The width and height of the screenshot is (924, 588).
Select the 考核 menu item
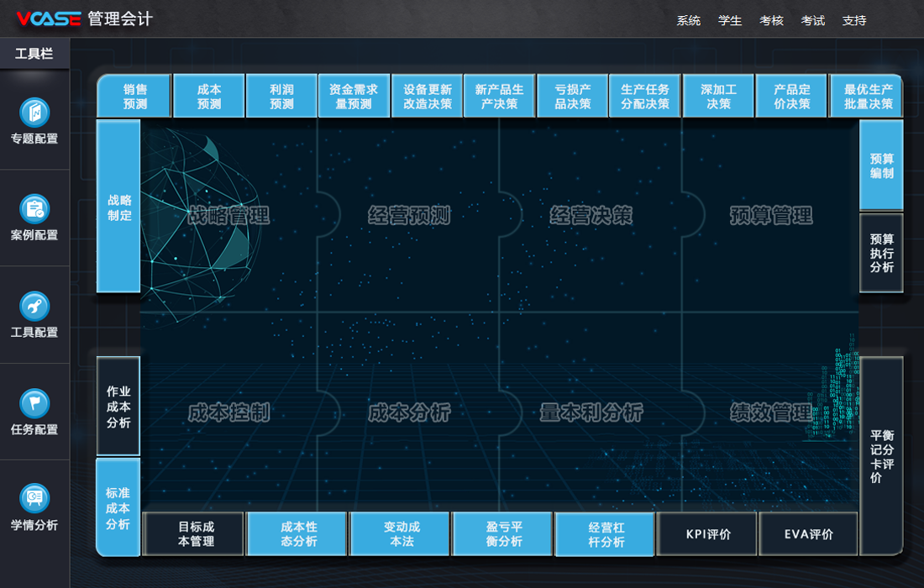[771, 20]
